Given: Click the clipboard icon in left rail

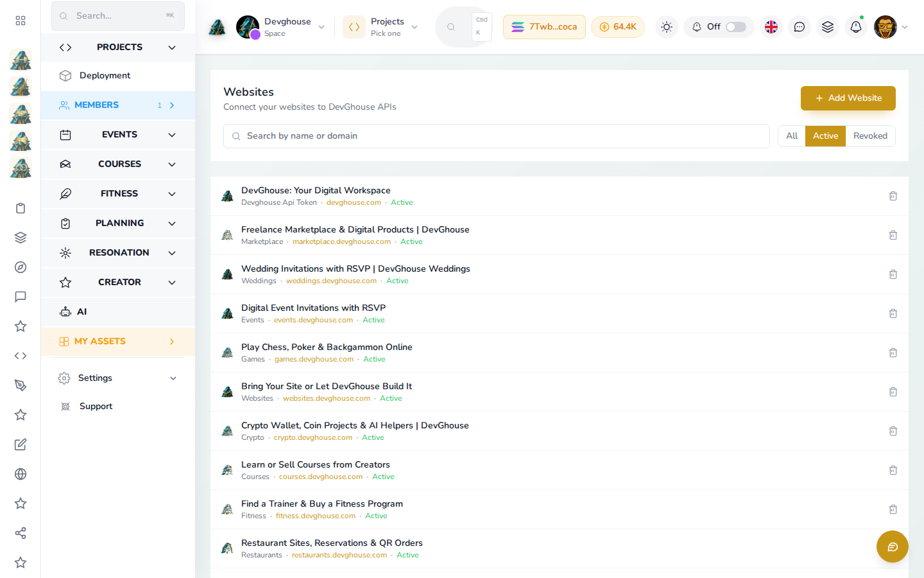Looking at the screenshot, I should coord(21,208).
